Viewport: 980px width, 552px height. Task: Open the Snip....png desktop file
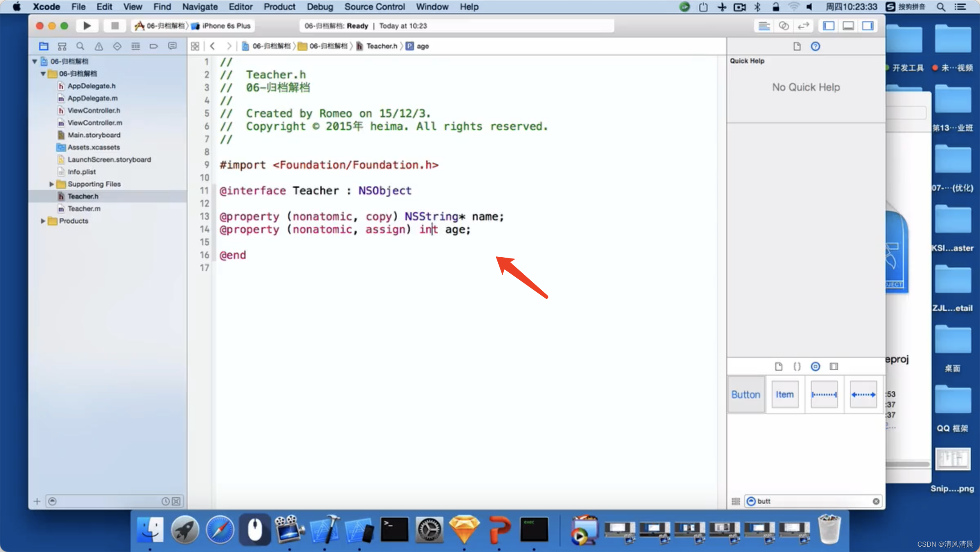952,470
